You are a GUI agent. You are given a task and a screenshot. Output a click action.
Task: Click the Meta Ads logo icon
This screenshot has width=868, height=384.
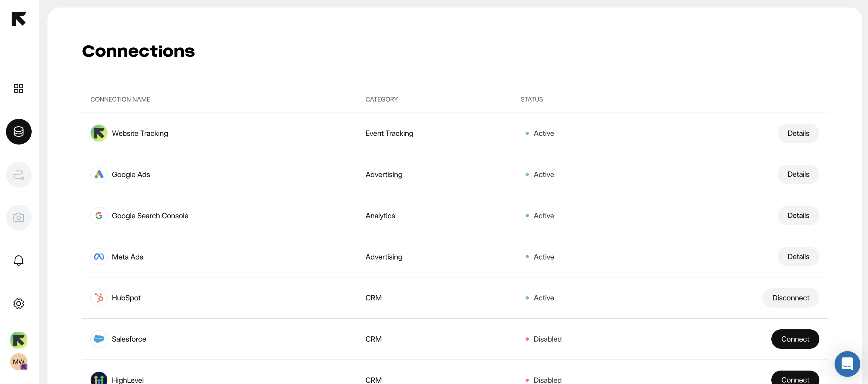(x=99, y=257)
